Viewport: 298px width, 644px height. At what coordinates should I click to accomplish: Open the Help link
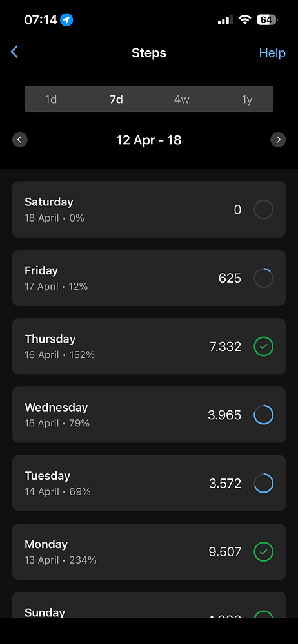[x=272, y=53]
